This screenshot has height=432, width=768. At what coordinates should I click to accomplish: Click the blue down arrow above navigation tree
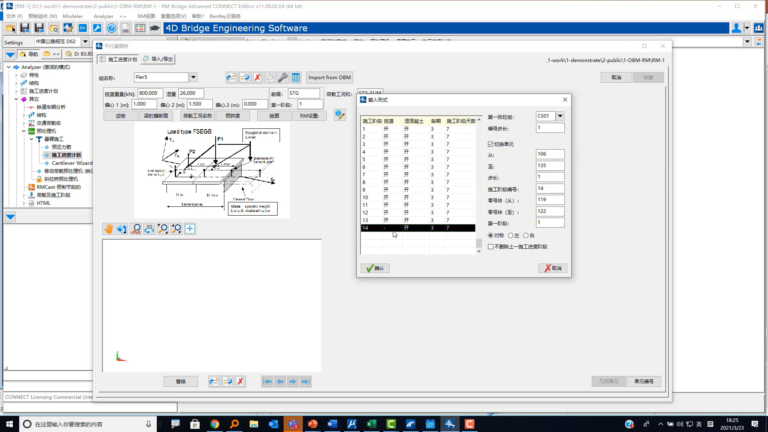coord(10,54)
